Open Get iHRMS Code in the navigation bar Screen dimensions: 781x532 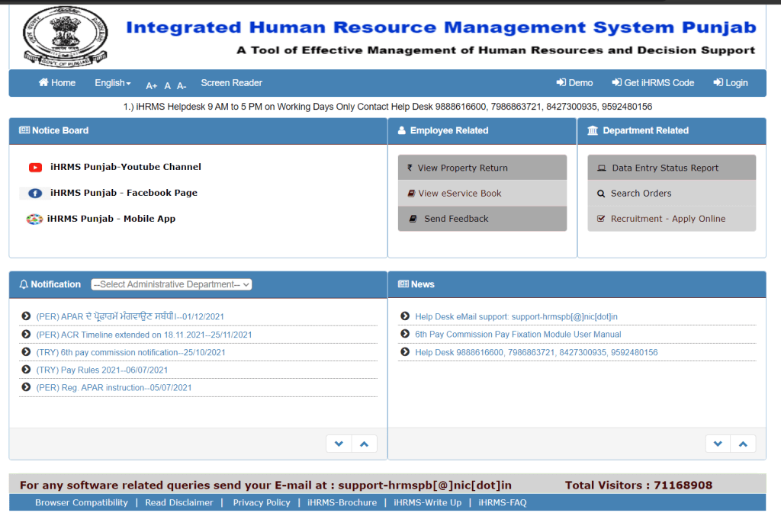(653, 83)
